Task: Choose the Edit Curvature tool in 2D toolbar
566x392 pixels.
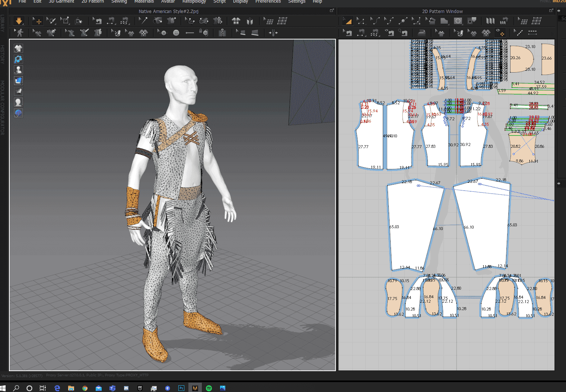Action: click(x=375, y=21)
